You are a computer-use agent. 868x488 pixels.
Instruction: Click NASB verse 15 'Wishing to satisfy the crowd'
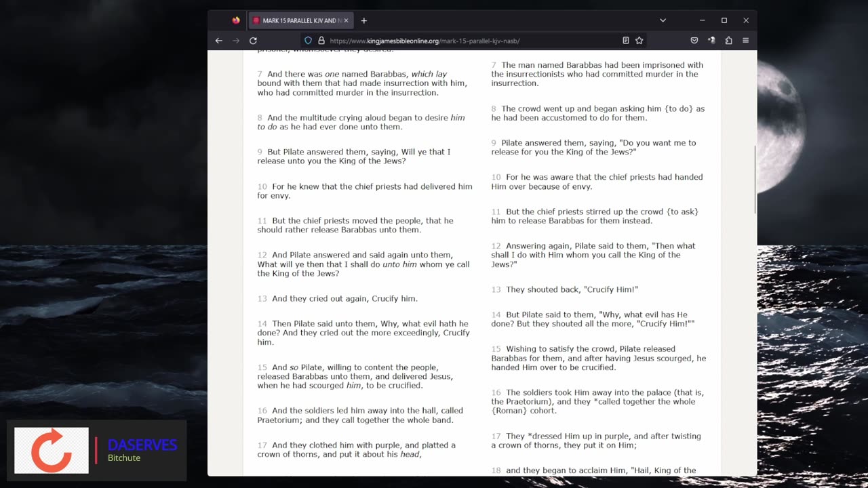[599, 359]
